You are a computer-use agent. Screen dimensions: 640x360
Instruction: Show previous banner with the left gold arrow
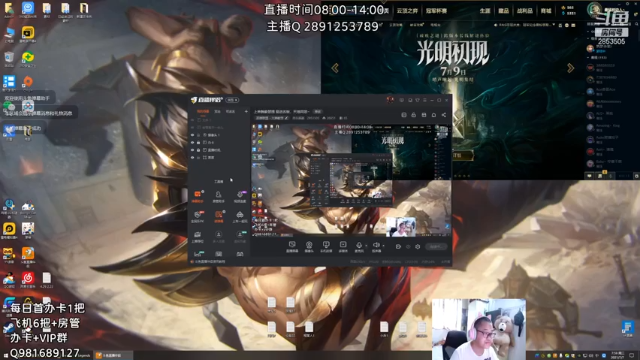click(335, 68)
